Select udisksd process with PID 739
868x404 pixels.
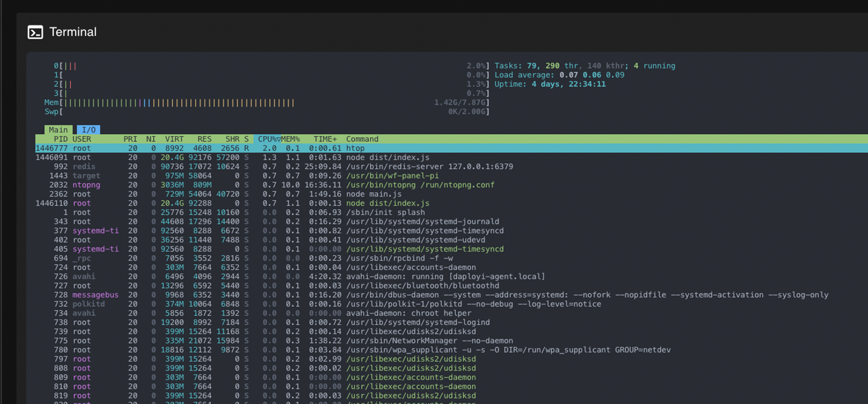[451, 331]
